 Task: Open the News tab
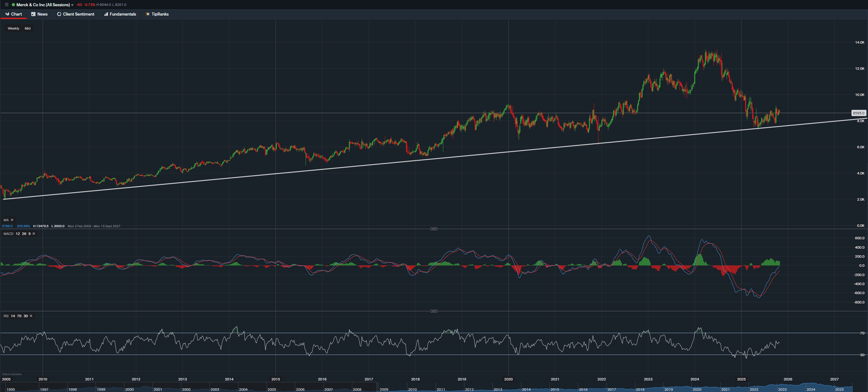click(x=39, y=14)
